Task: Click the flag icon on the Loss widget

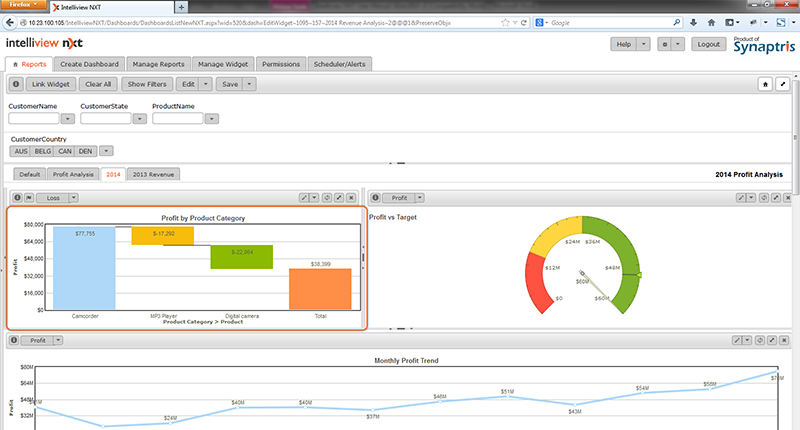Action: pyautogui.click(x=28, y=198)
